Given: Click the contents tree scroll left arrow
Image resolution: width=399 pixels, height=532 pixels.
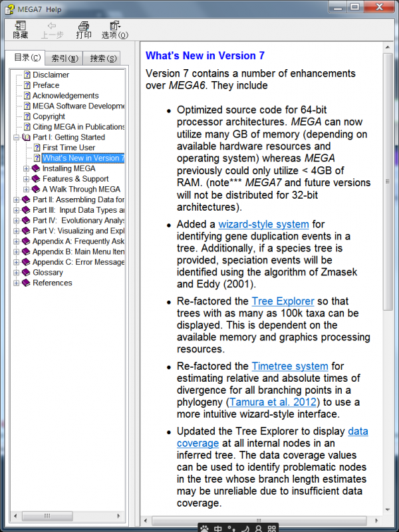Looking at the screenshot, I should pyautogui.click(x=15, y=516).
